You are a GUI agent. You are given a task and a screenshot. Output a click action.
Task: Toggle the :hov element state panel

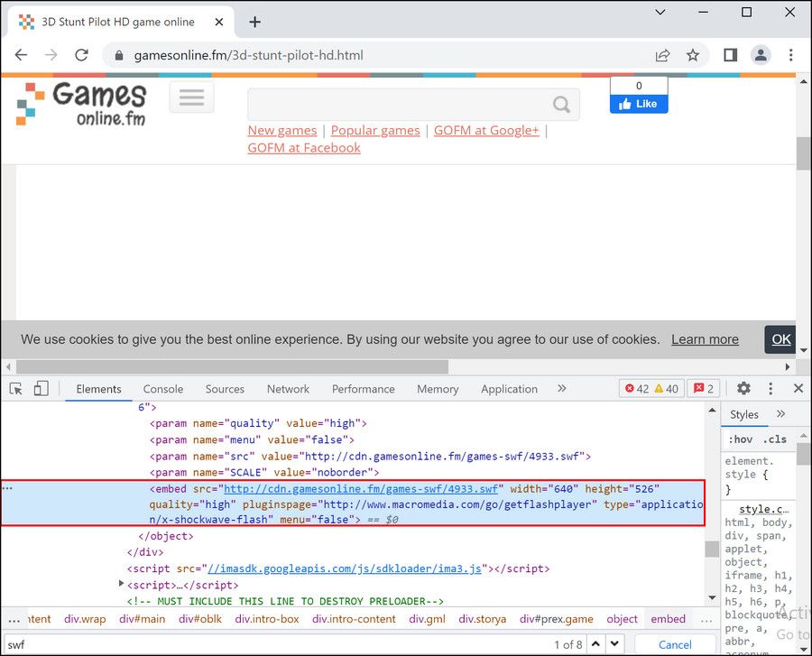[x=740, y=439]
